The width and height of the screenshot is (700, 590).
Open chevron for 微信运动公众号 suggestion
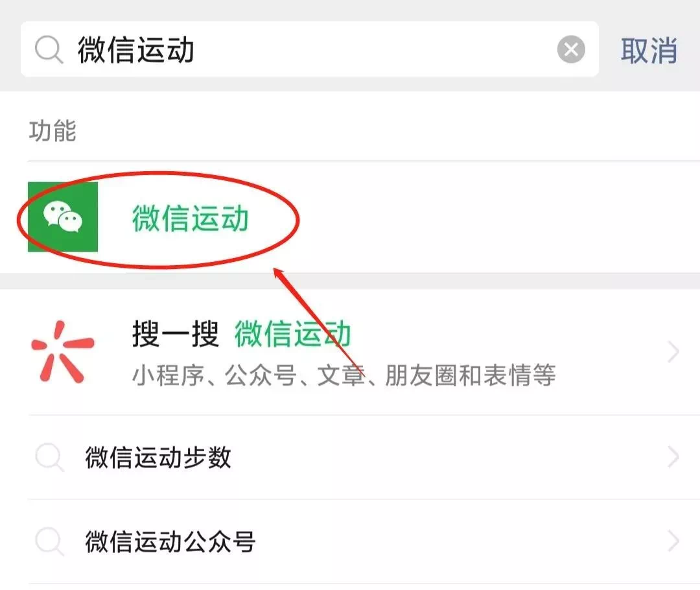(673, 541)
